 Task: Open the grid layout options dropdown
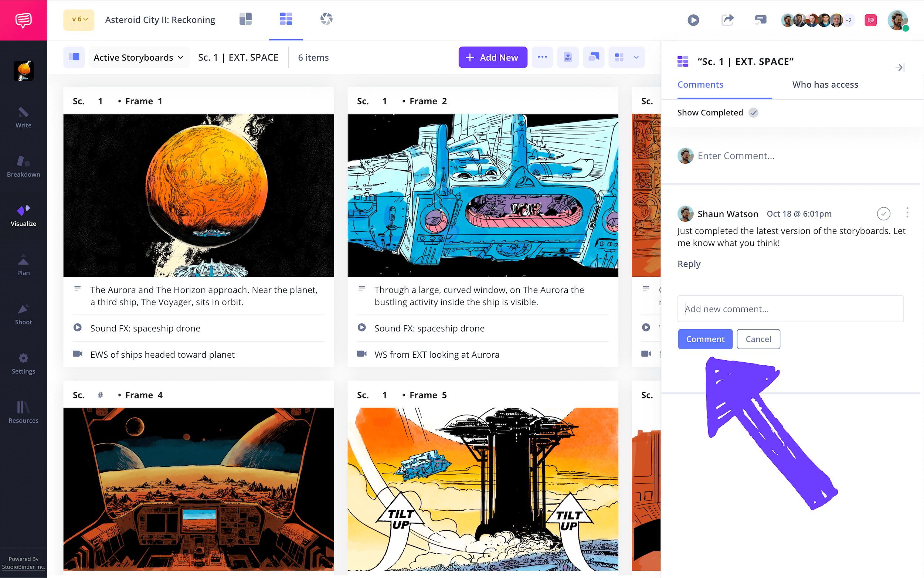point(636,57)
